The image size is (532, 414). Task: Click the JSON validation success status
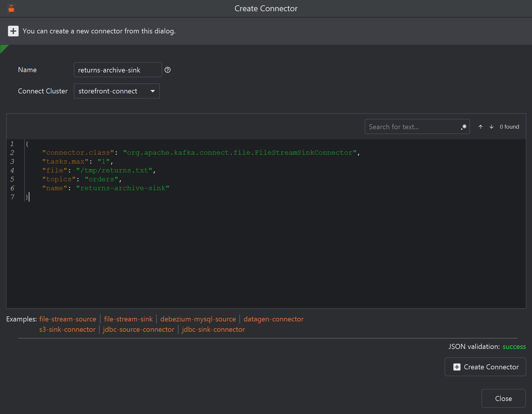[514, 347]
